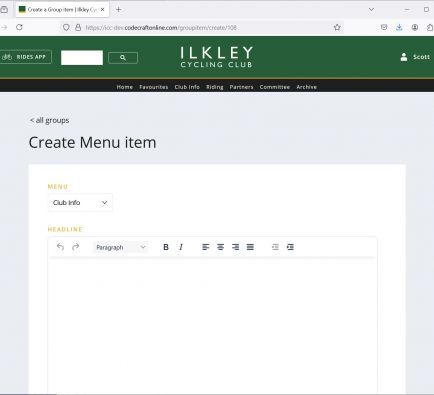This screenshot has height=395, width=434.
Task: Open the Committee menu item
Action: coord(275,87)
